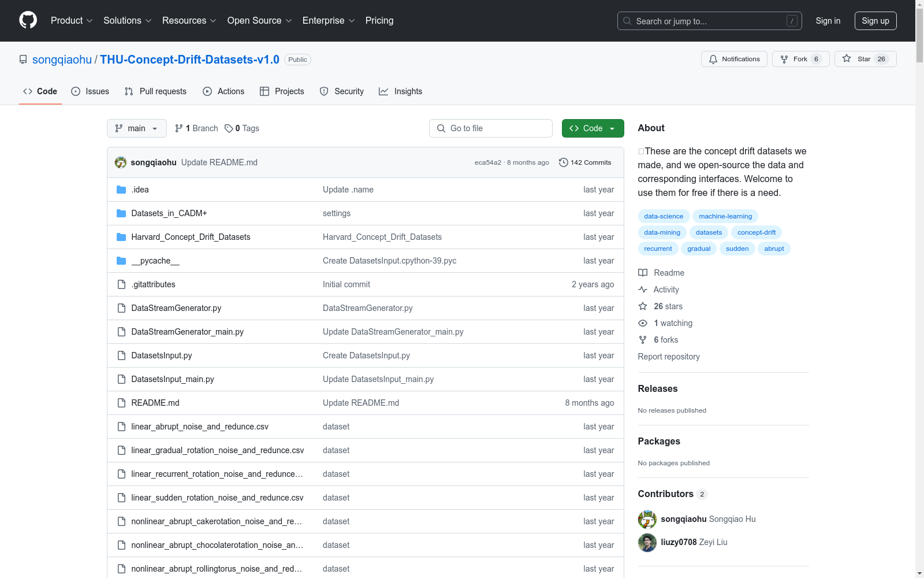The width and height of the screenshot is (924, 578).
Task: Open Harvard_Concept_Drift_Datasets folder
Action: coord(191,237)
